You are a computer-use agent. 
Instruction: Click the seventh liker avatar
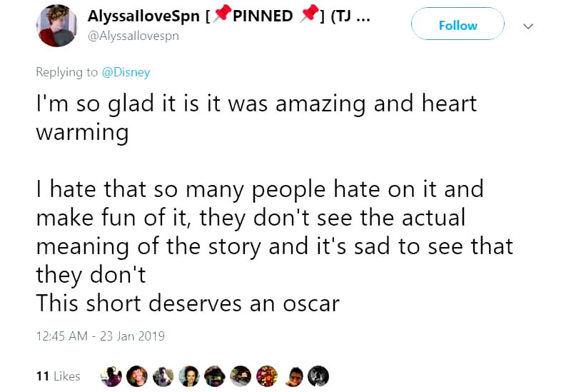pyautogui.click(x=267, y=376)
